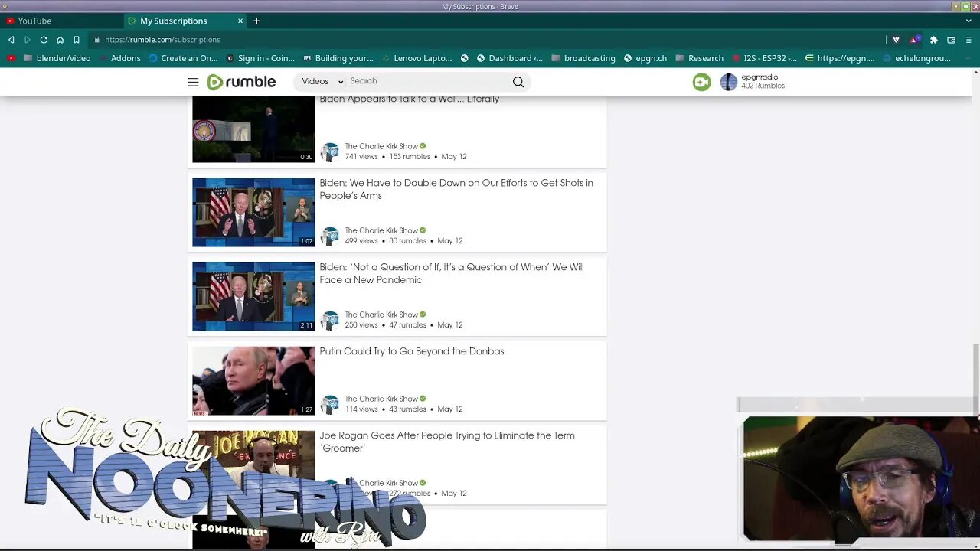Open the epgn.ch bookmark
The width and height of the screenshot is (980, 551).
click(645, 58)
